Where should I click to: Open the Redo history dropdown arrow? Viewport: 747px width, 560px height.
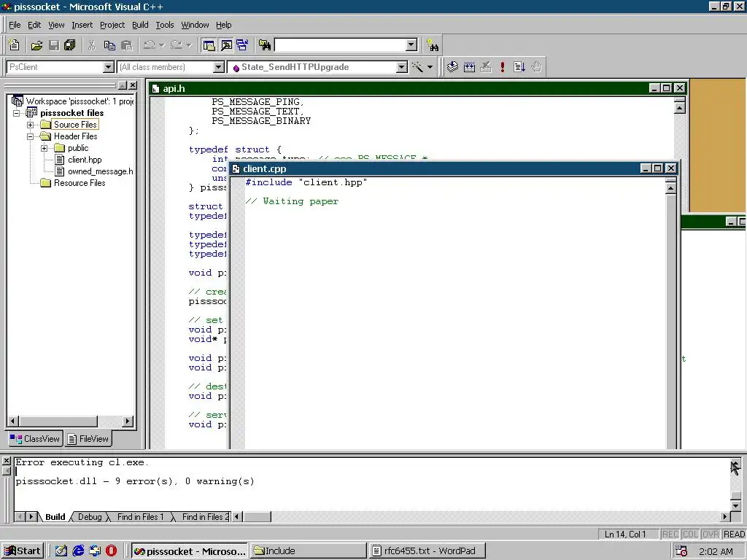[189, 45]
